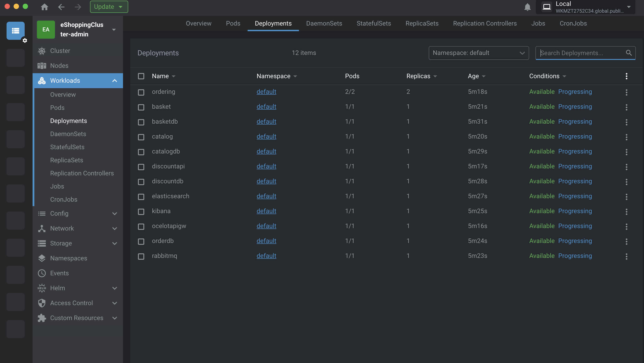Sort the table by the Age column
Screen dimensions: 644x363
pyautogui.click(x=476, y=76)
